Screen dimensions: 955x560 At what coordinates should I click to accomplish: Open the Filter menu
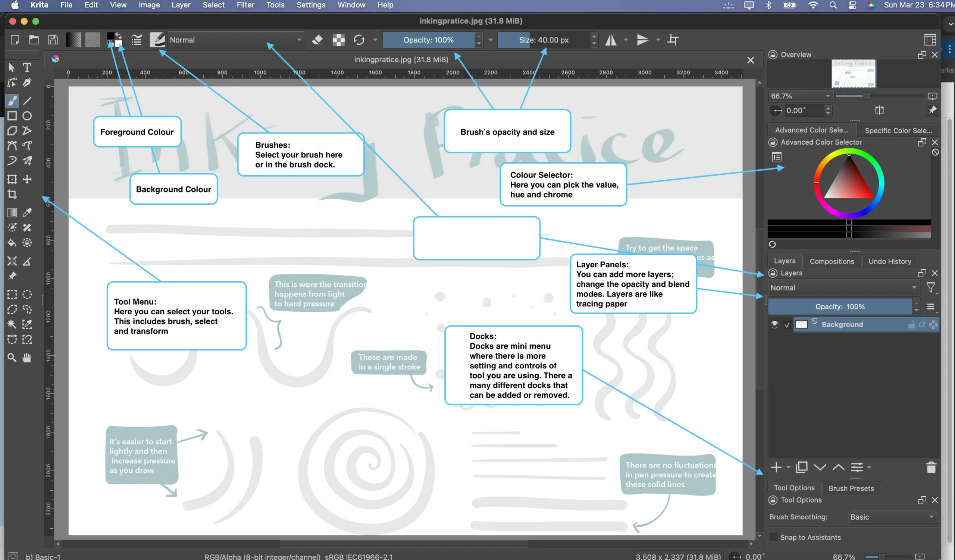click(x=245, y=5)
